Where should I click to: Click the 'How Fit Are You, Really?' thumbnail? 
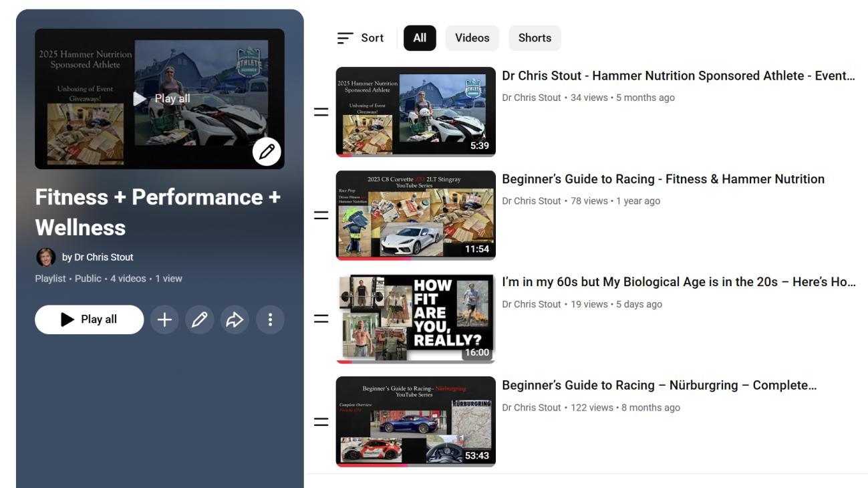[416, 319]
